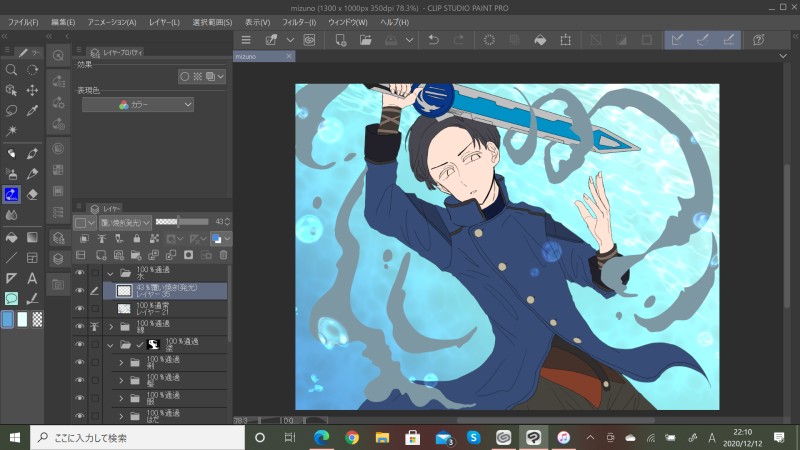This screenshot has width=800, height=450.
Task: Open the 表現色 カラー dropdown
Action: click(138, 104)
